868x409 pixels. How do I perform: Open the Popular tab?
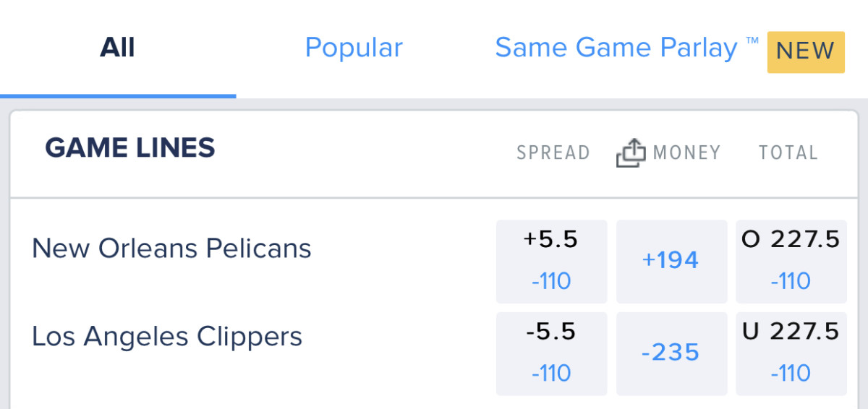pyautogui.click(x=354, y=48)
